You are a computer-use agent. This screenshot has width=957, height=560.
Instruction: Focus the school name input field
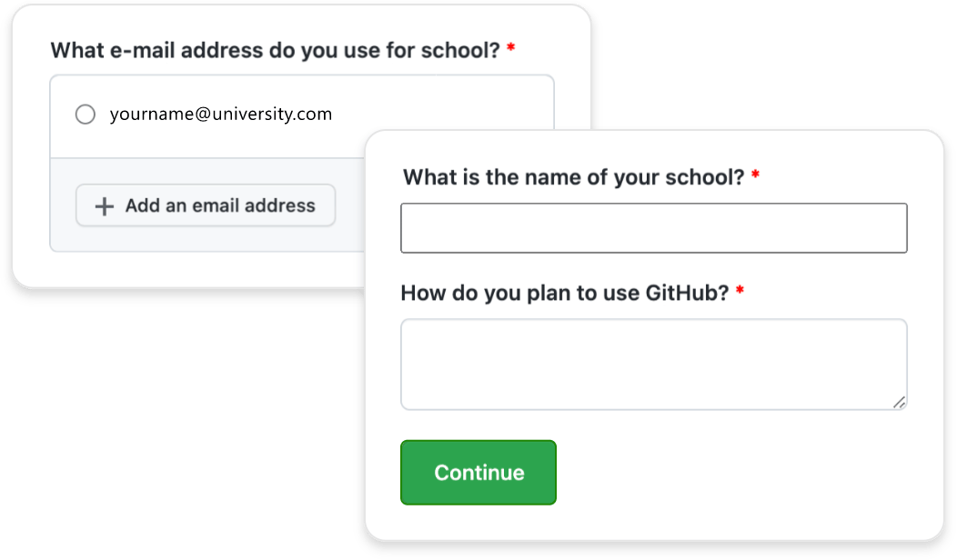click(653, 228)
